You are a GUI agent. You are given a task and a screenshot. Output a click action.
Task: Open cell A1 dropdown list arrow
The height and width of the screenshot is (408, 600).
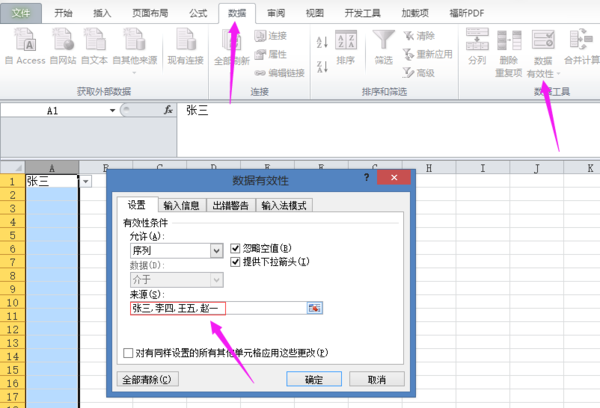pos(86,181)
